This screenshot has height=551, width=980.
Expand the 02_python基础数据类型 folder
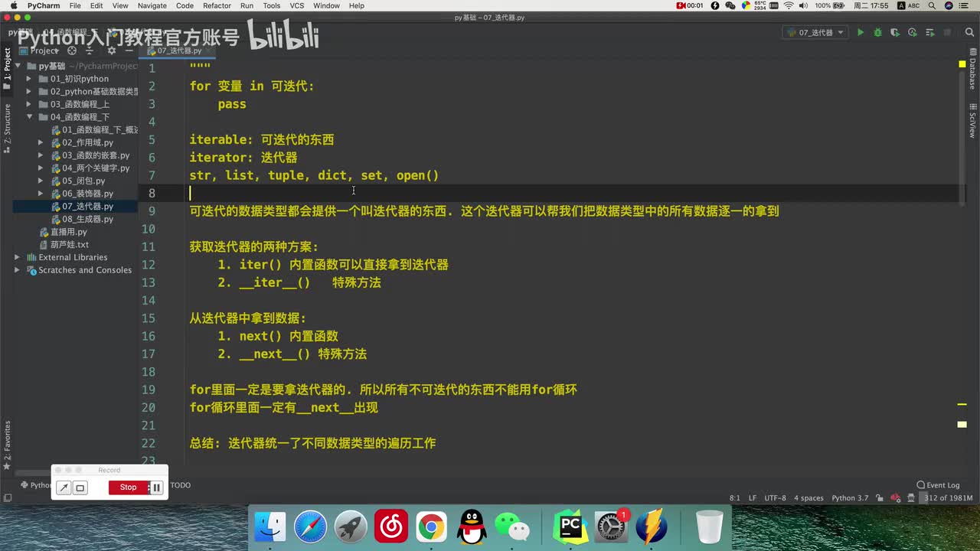[29, 92]
